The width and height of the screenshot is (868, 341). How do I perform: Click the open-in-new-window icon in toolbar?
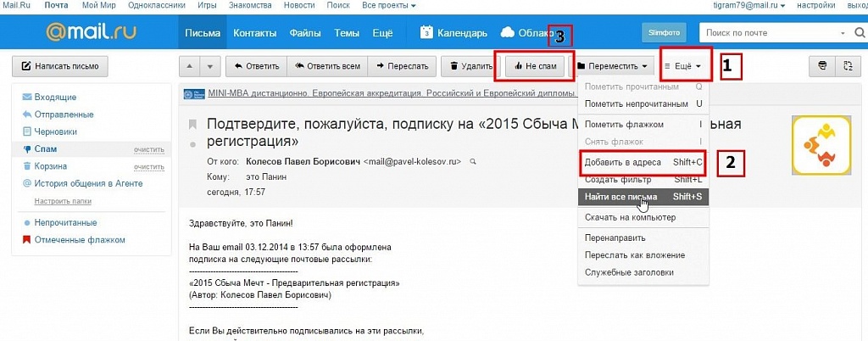pyautogui.click(x=848, y=66)
